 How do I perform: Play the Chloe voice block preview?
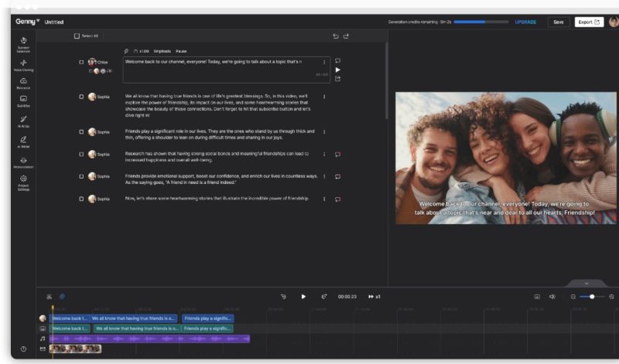(337, 70)
